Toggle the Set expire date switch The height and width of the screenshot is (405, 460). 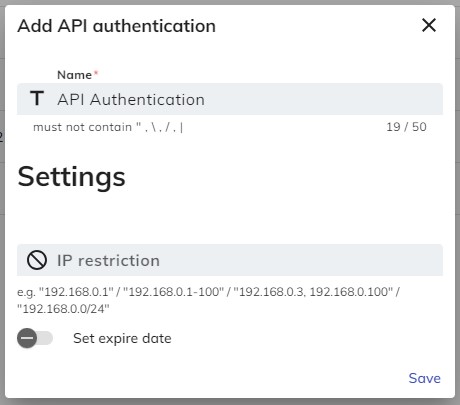(35, 338)
